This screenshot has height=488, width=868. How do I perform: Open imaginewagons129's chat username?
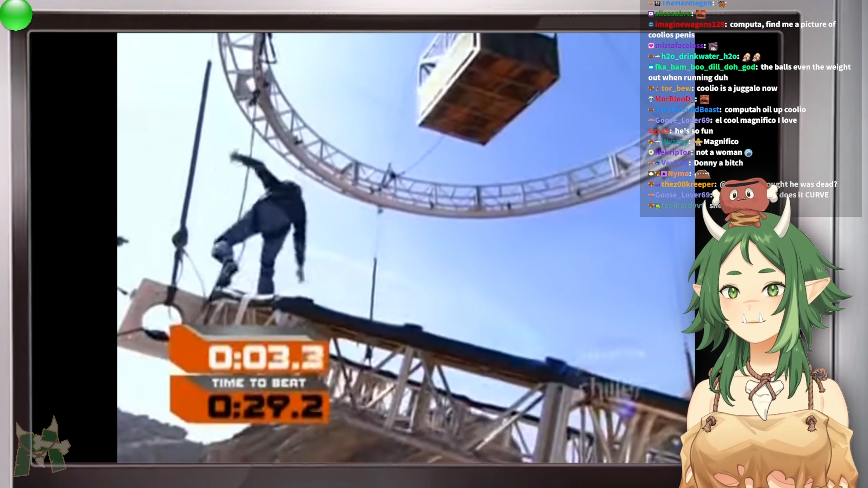pos(689,24)
